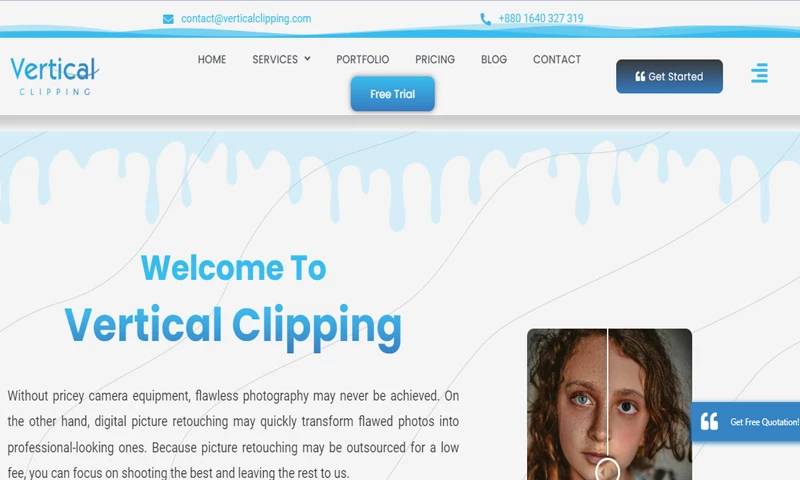
Task: Click the quote icon on Get Free Quotation
Action: coord(709,421)
